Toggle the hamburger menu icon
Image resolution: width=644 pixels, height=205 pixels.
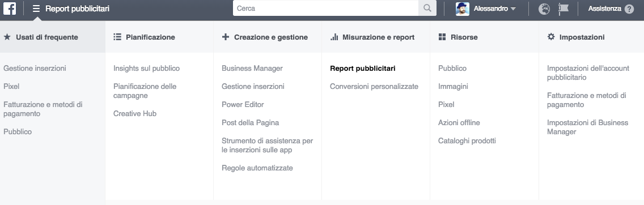coord(36,8)
